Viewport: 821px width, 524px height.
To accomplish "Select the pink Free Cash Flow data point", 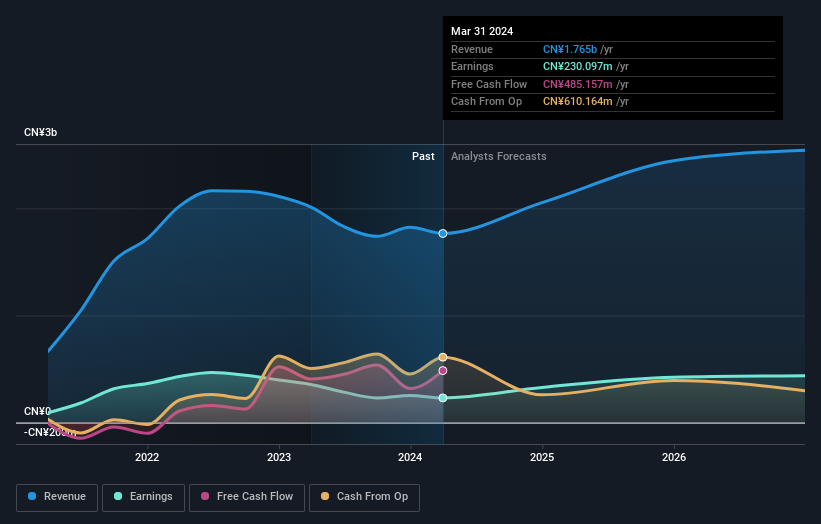I will point(443,371).
